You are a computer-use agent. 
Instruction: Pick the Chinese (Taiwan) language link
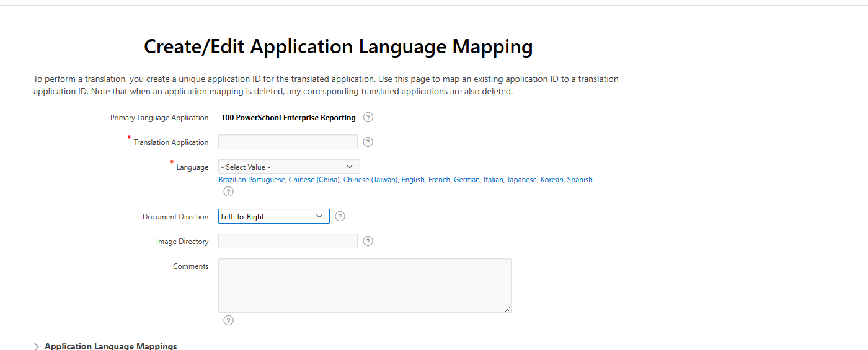pyautogui.click(x=370, y=180)
